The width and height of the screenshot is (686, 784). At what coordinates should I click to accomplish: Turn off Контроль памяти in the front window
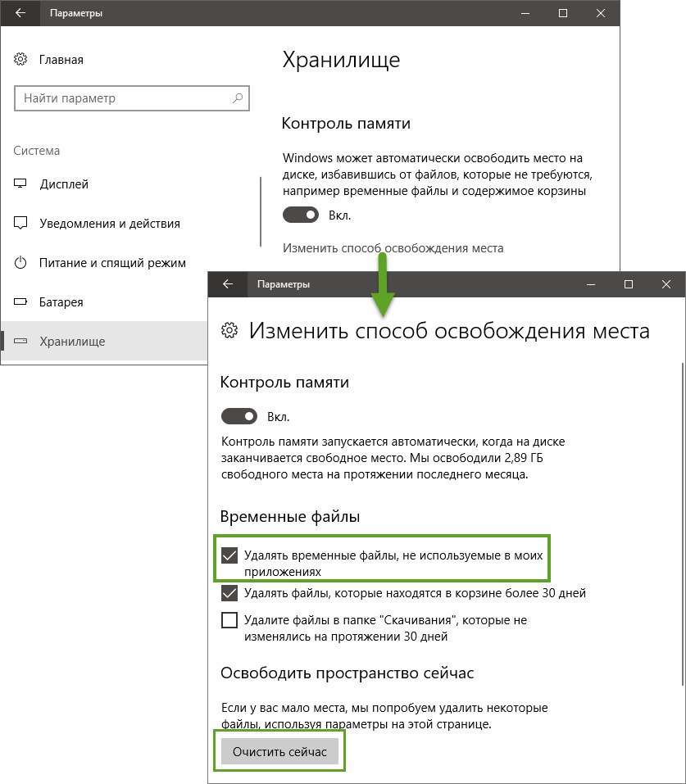click(239, 416)
